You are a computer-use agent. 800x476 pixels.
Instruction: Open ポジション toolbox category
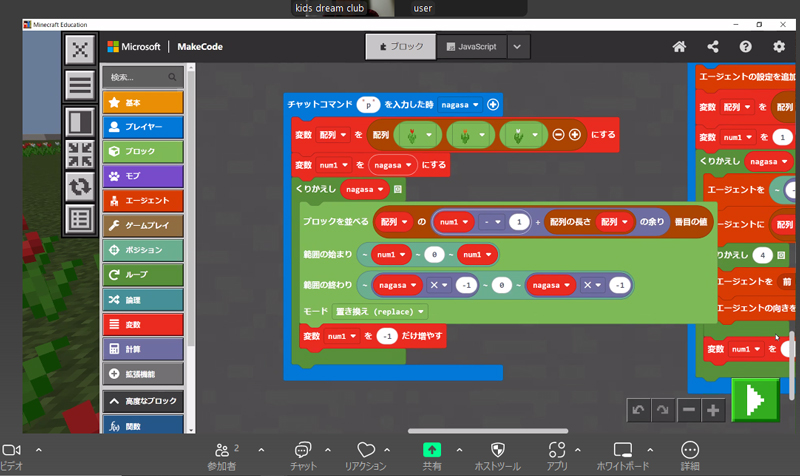pyautogui.click(x=143, y=250)
